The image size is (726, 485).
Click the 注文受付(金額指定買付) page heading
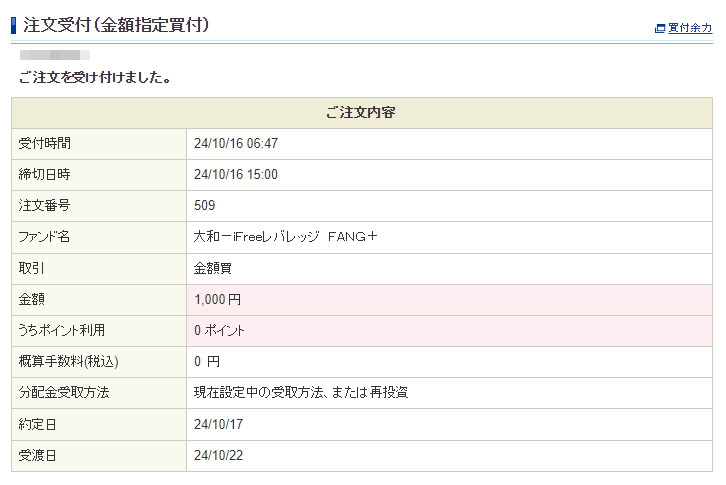(116, 25)
